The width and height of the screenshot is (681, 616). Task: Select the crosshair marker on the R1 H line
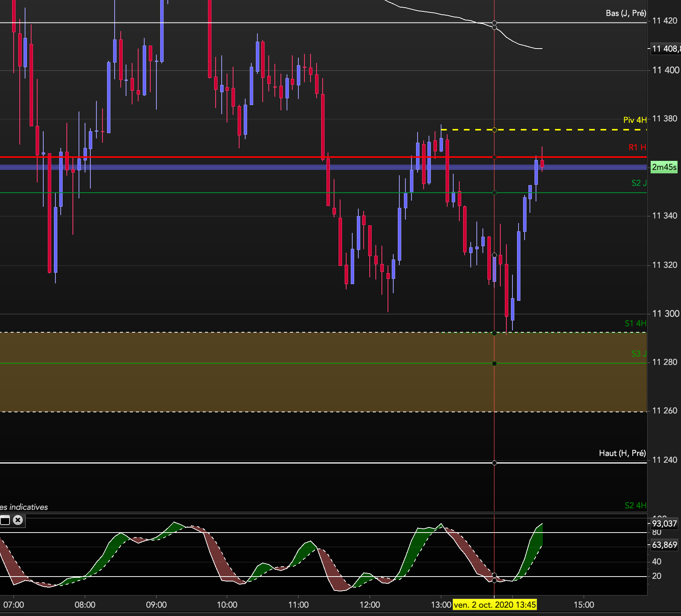pos(494,157)
